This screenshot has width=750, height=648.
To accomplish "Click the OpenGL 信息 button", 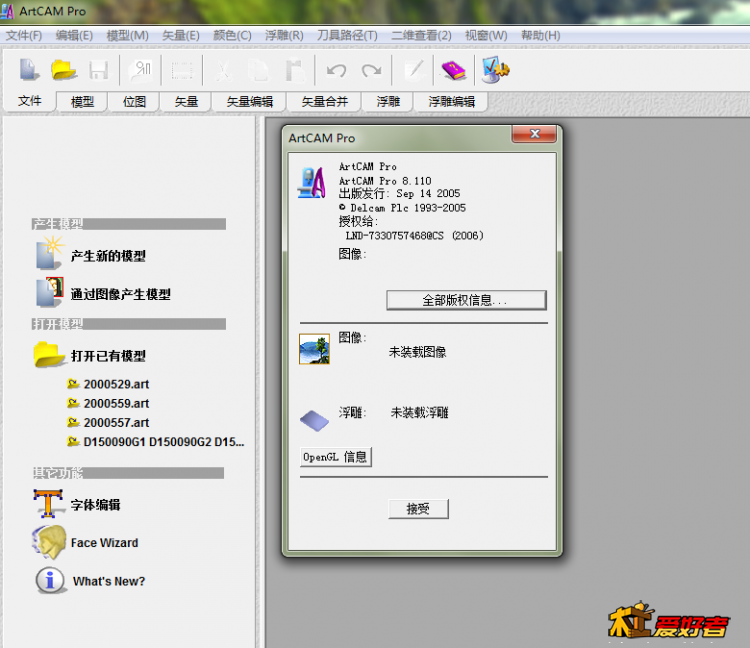I will pyautogui.click(x=335, y=457).
